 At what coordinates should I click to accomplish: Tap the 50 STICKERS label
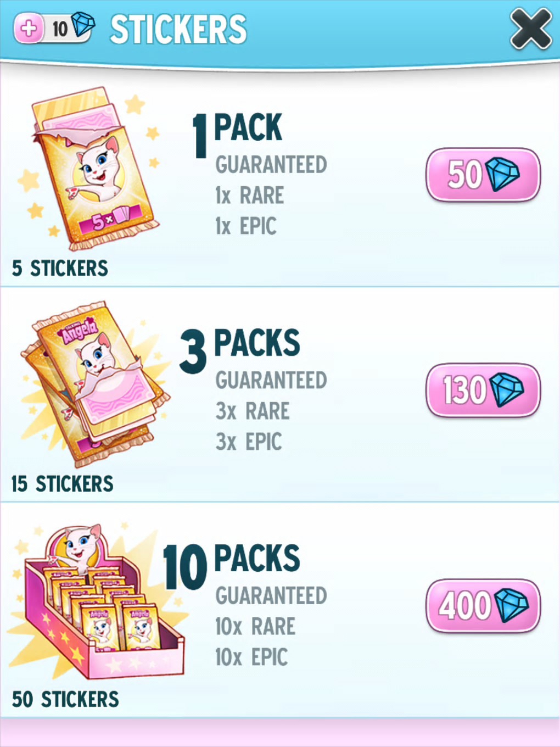pos(65,699)
